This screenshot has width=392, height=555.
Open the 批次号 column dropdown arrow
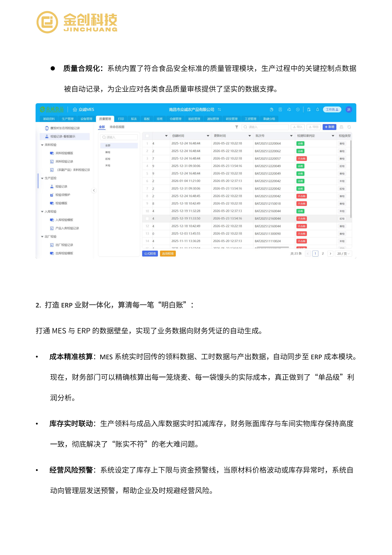(291, 136)
